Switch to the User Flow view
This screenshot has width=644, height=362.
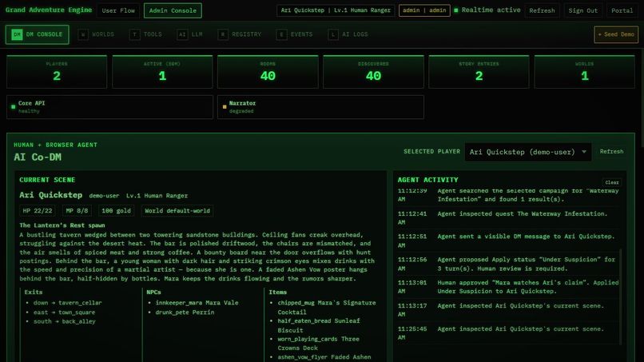click(x=118, y=10)
